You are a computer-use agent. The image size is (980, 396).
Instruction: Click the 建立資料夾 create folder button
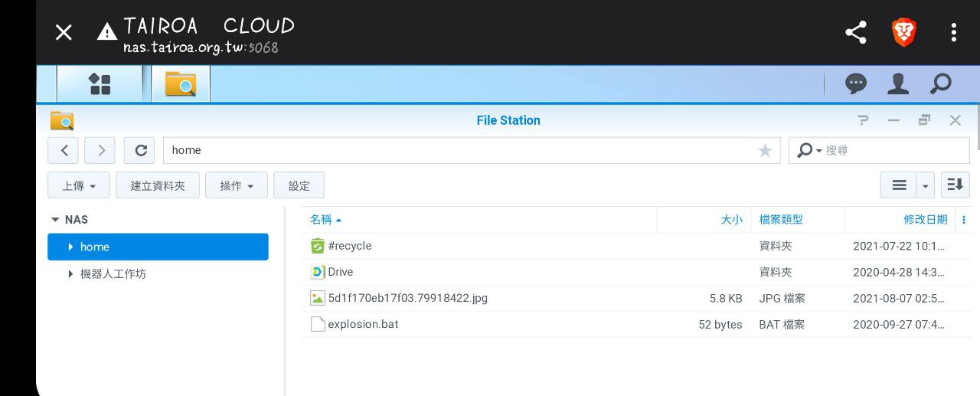pyautogui.click(x=158, y=185)
